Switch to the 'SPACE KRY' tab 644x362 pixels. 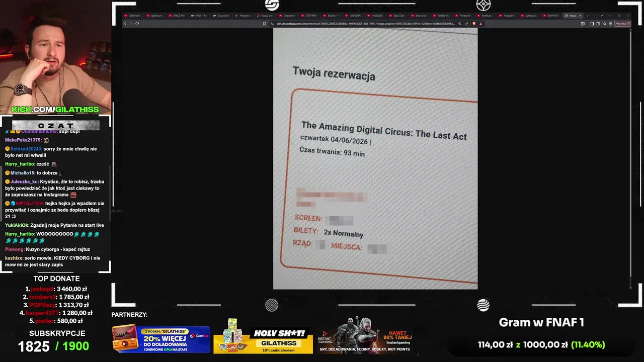[x=178, y=16]
